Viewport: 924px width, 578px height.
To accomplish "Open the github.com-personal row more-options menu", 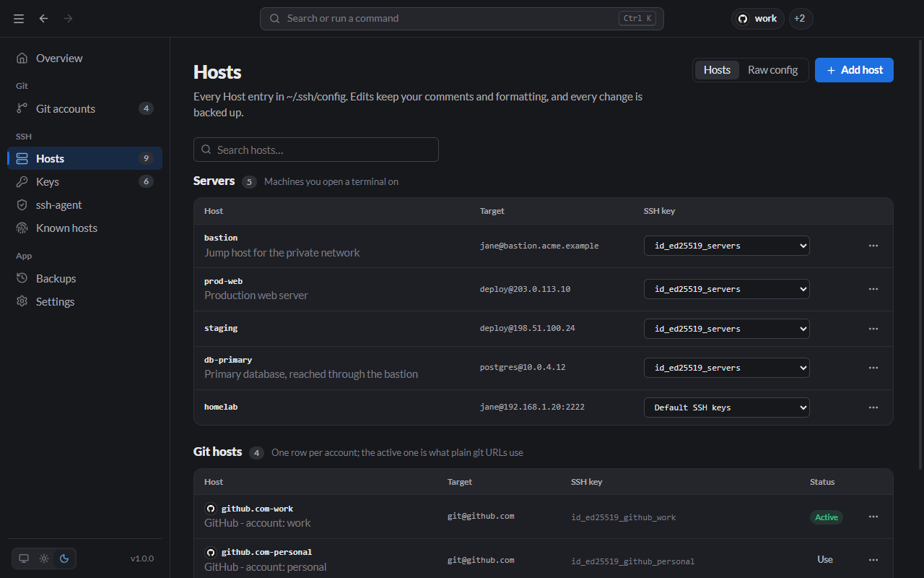I will pos(873,560).
